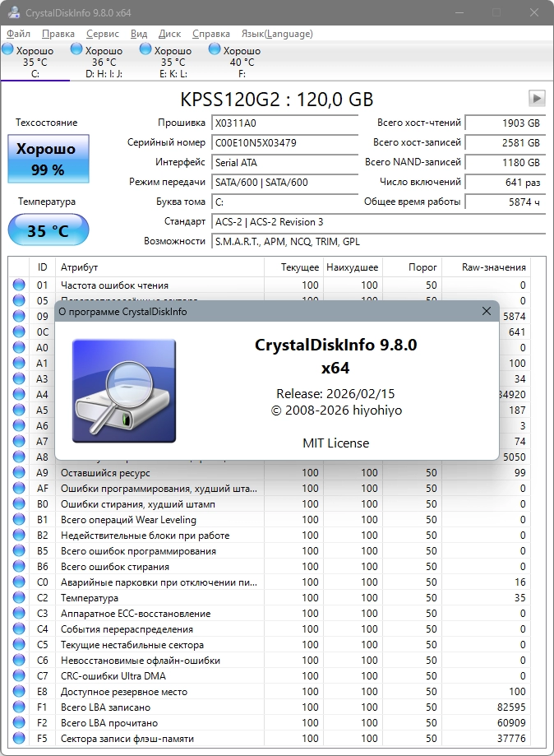The width and height of the screenshot is (554, 756).
Task: Select the Всего LBA прочитано row
Action: tap(270, 723)
